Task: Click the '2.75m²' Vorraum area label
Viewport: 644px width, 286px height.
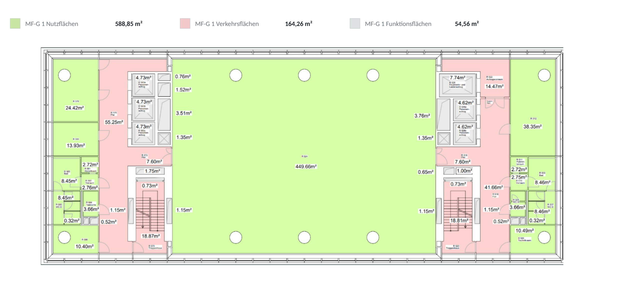Action: (x=519, y=177)
